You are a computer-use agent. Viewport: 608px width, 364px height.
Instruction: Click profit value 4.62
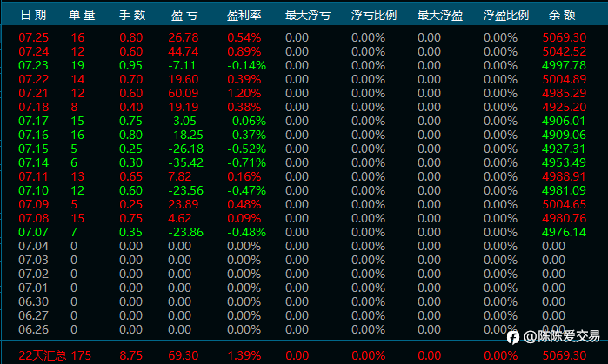pos(180,218)
